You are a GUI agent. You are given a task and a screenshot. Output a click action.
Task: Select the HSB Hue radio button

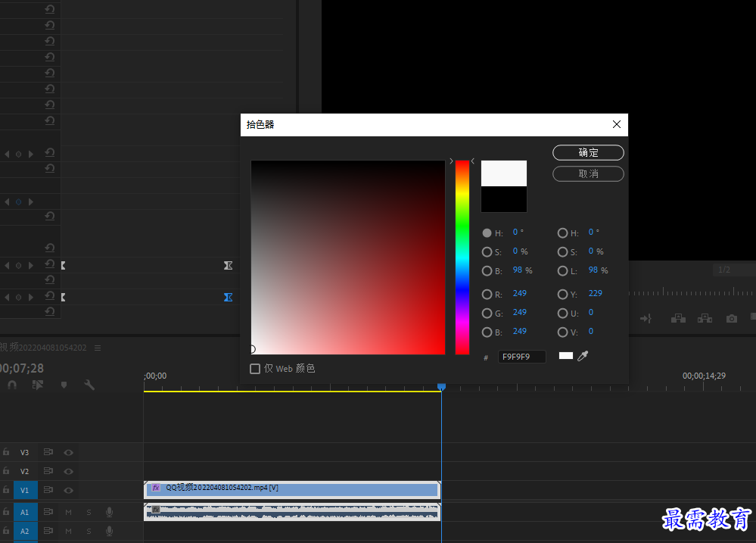487,233
